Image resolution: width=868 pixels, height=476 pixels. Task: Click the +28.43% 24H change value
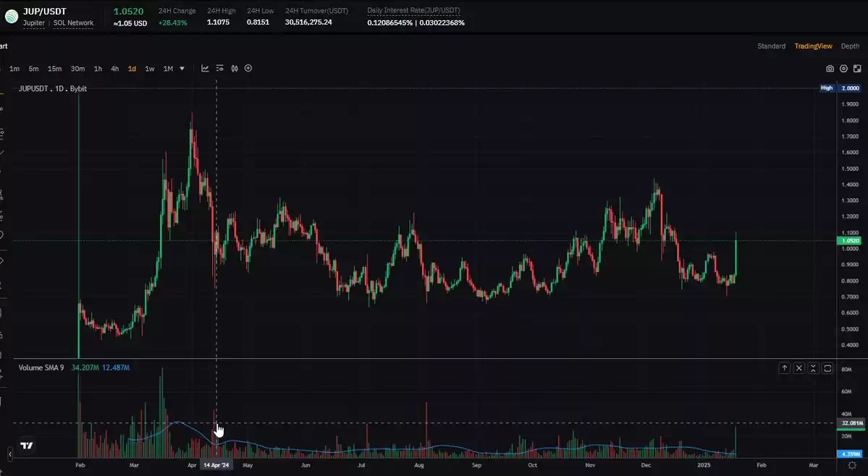click(172, 22)
